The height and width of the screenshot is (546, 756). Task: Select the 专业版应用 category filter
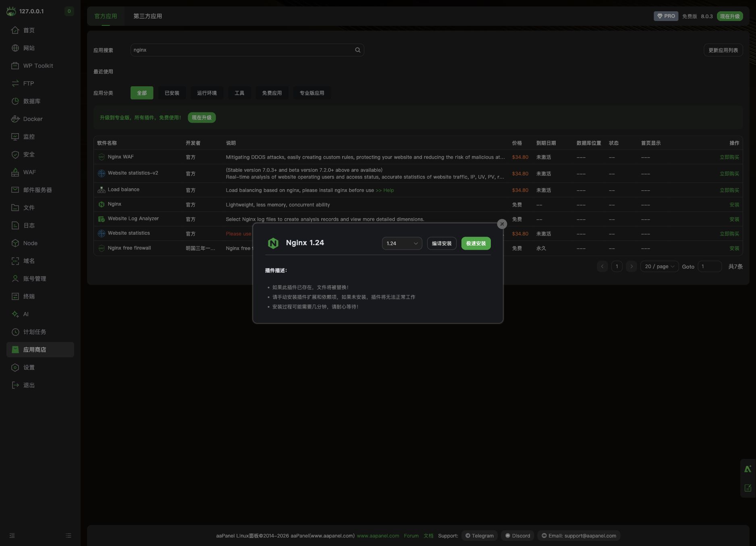pos(312,93)
